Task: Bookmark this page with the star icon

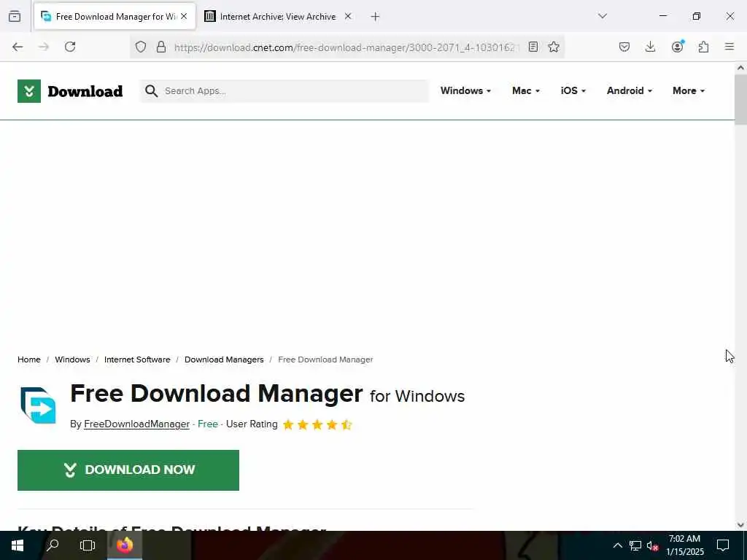Action: pyautogui.click(x=554, y=47)
